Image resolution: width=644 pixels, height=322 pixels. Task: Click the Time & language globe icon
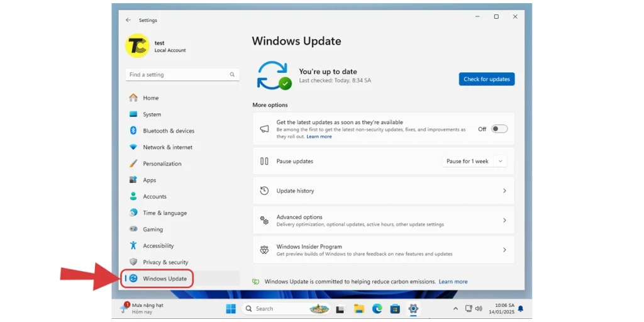tap(133, 213)
